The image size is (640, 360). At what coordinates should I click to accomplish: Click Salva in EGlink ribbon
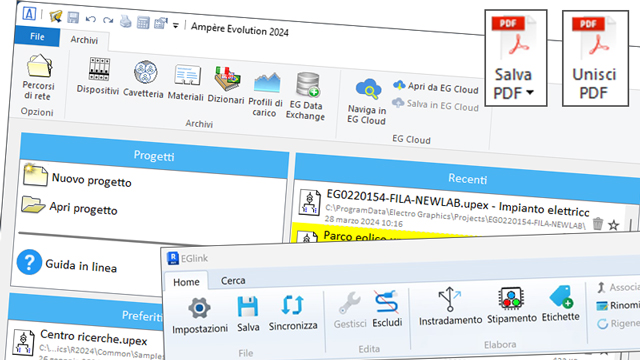point(248,314)
